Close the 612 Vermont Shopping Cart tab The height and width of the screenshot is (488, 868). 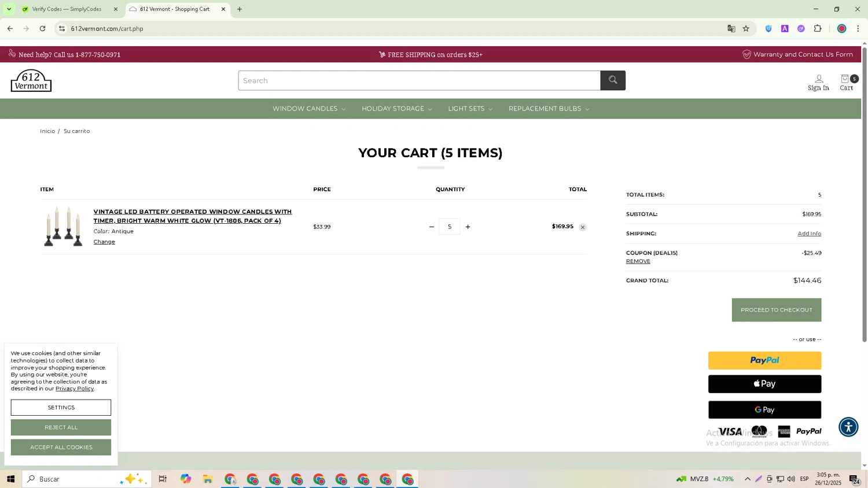[223, 9]
